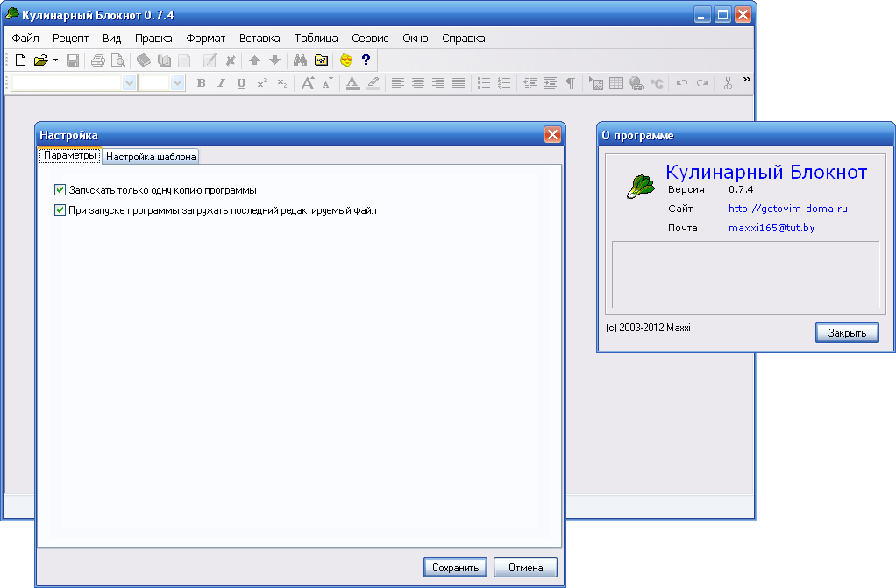Open the Вид menu
This screenshot has height=588, width=896.
tap(111, 39)
